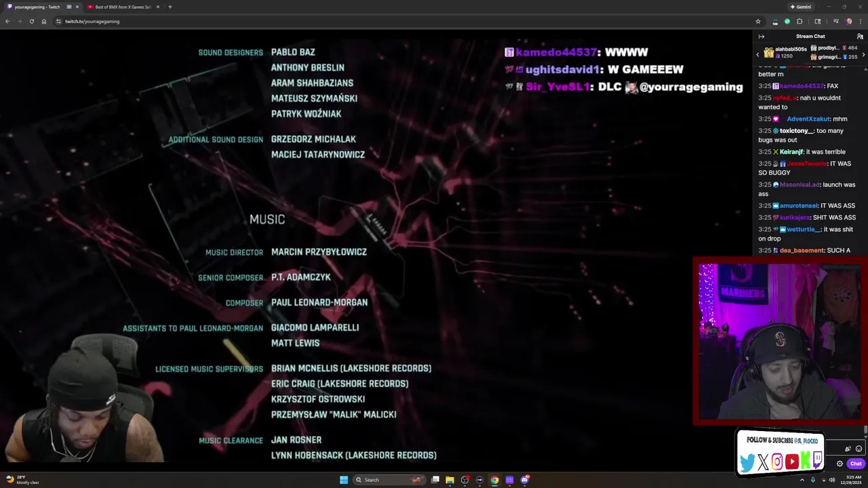The height and width of the screenshot is (488, 868).
Task: Open the volume control in system tray
Action: pos(832,480)
